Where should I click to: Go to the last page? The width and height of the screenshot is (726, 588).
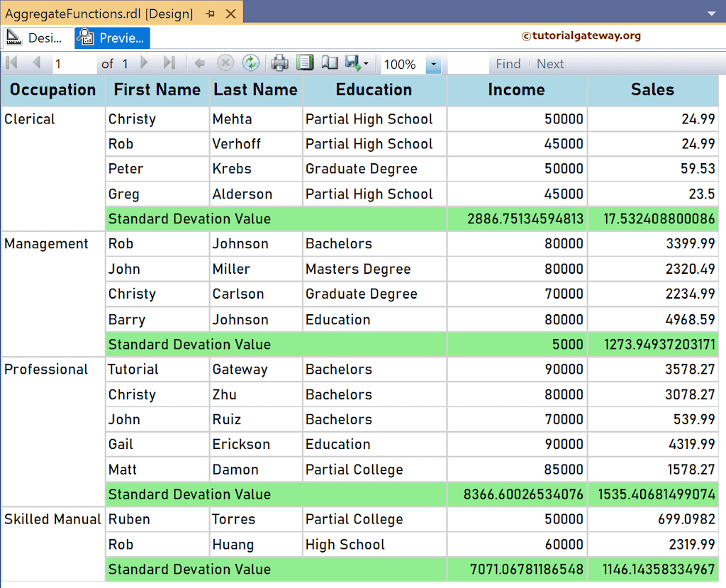click(169, 63)
